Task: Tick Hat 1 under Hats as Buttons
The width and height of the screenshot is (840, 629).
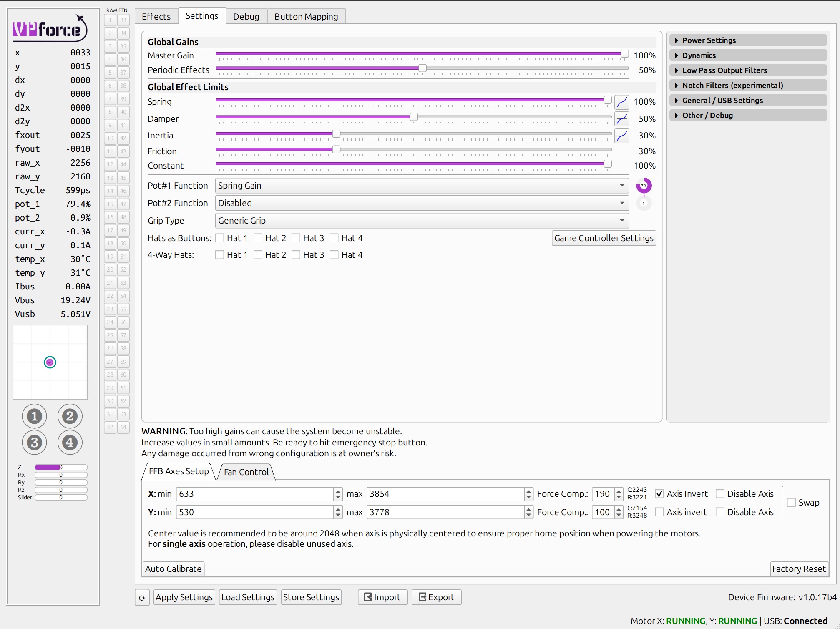Action: [x=220, y=238]
